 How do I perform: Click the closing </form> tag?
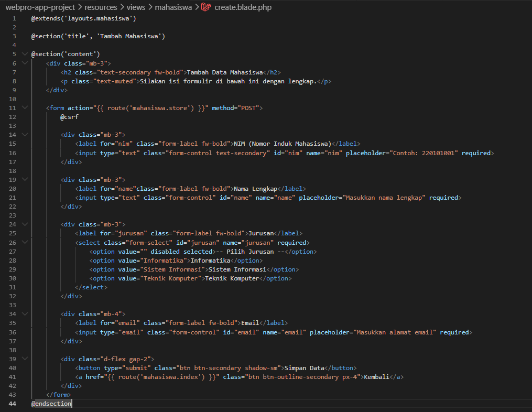59,395
